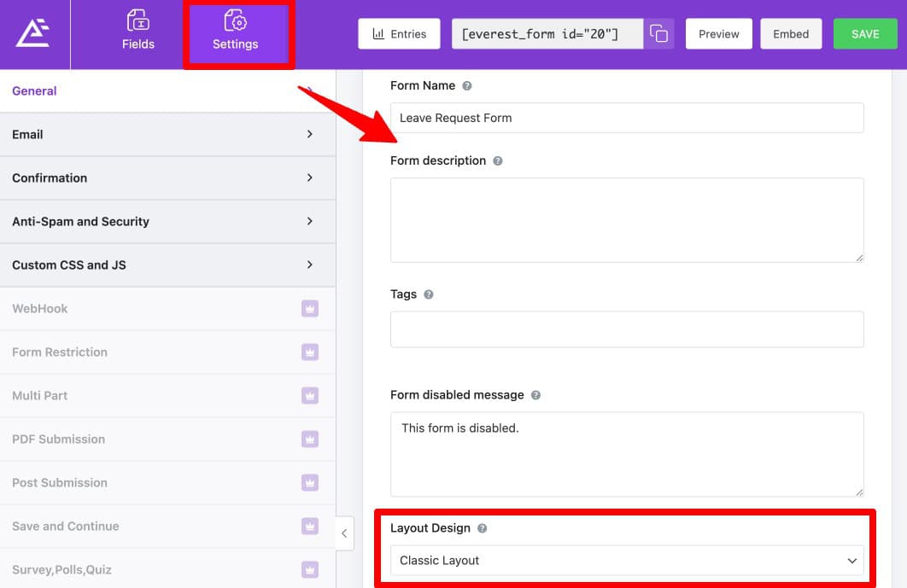Image resolution: width=907 pixels, height=588 pixels.
Task: Open the Fields tab
Action: pos(138,30)
